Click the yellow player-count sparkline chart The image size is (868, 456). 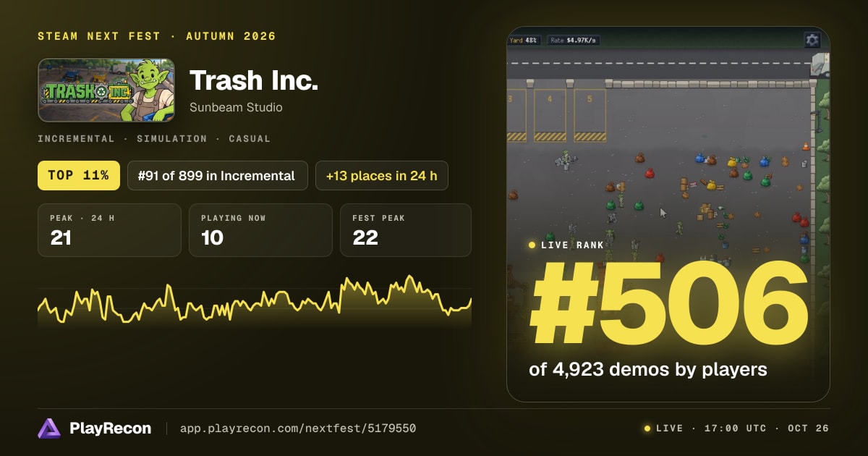click(x=255, y=300)
